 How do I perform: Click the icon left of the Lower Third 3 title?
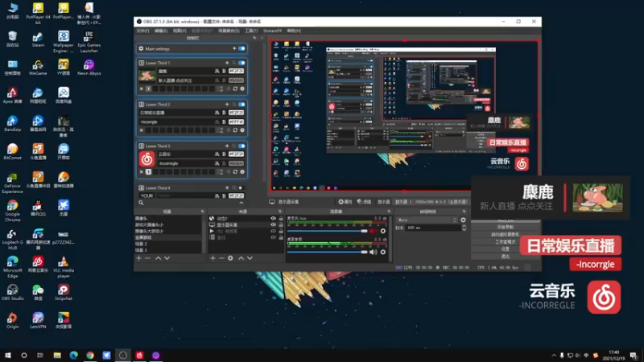coord(142,146)
